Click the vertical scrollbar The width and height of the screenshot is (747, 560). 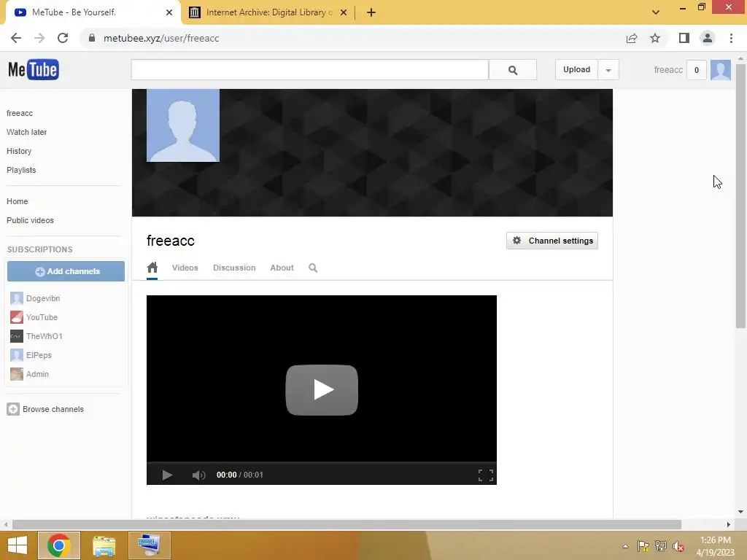coord(740,195)
